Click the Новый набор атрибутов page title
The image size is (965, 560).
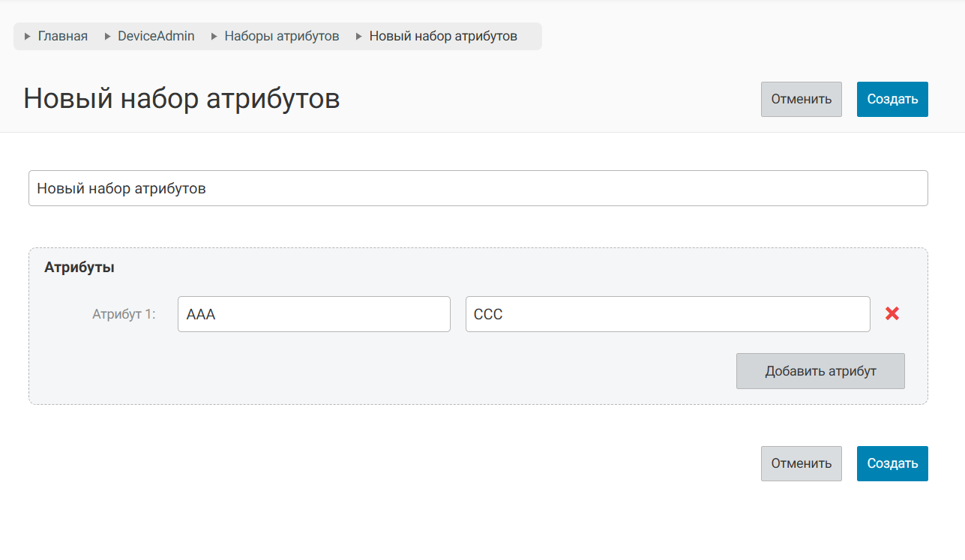point(181,99)
